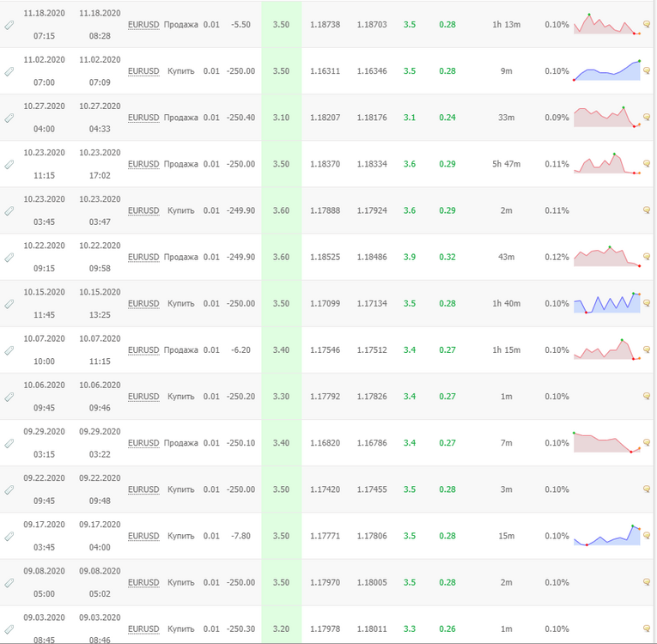This screenshot has width=657, height=644.
Task: Click the tag icon for the 11.02.2020 trade
Action: click(9, 71)
